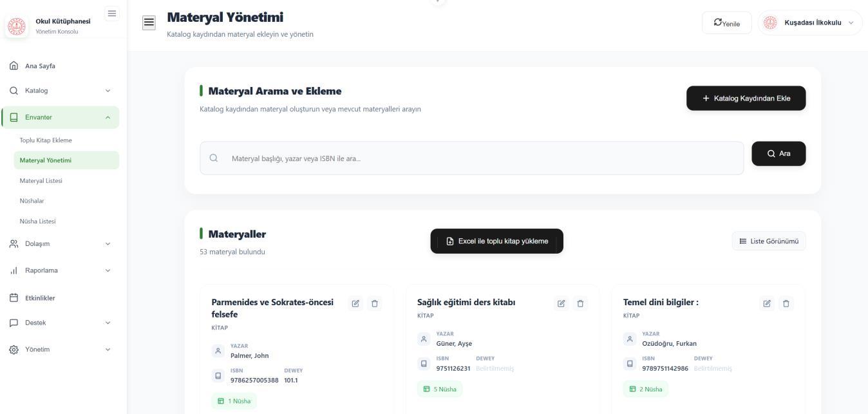Go to Materyal Listesi page
Viewport: 868px width, 414px height.
(x=41, y=181)
